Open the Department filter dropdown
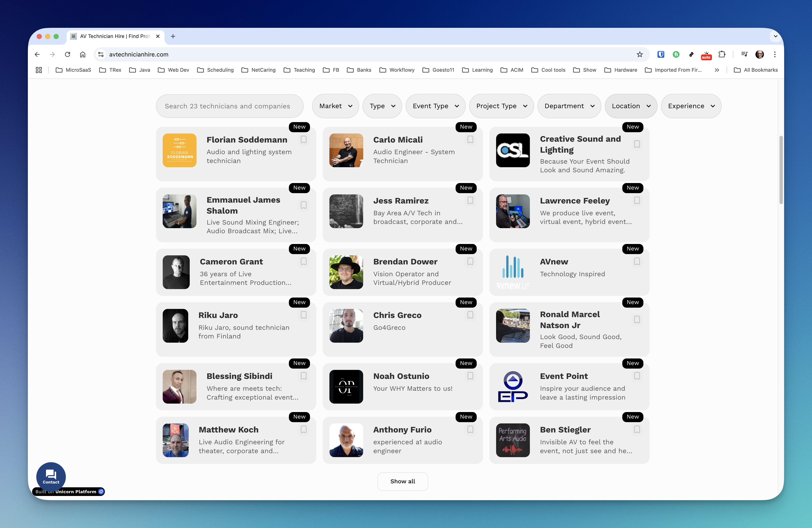Viewport: 812px width, 528px height. (x=569, y=106)
